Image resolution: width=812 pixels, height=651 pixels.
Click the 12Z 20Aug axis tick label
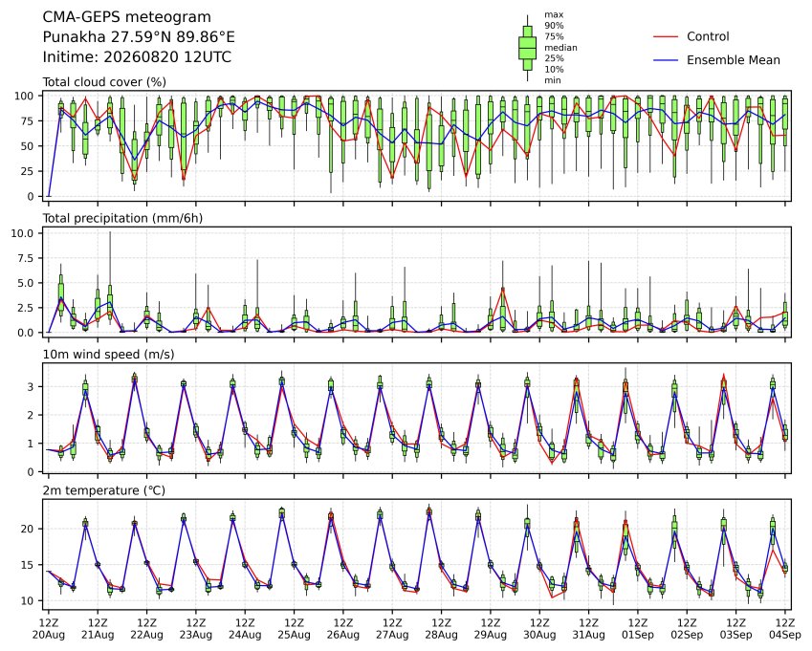tap(49, 629)
